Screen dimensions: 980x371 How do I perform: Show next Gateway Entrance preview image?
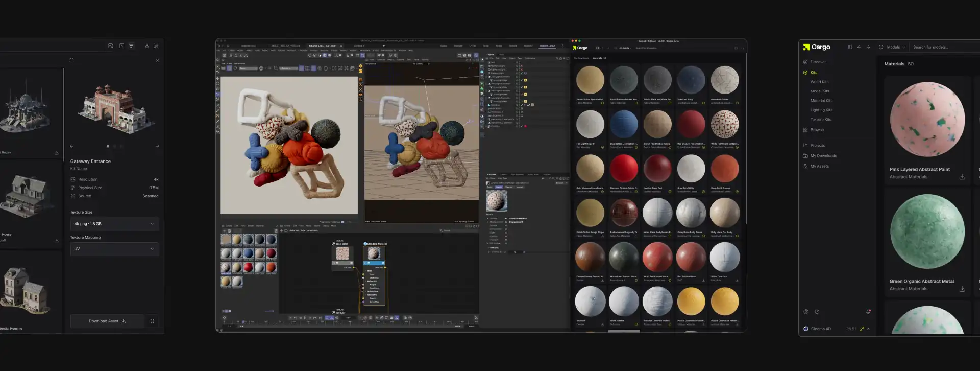[x=157, y=147]
